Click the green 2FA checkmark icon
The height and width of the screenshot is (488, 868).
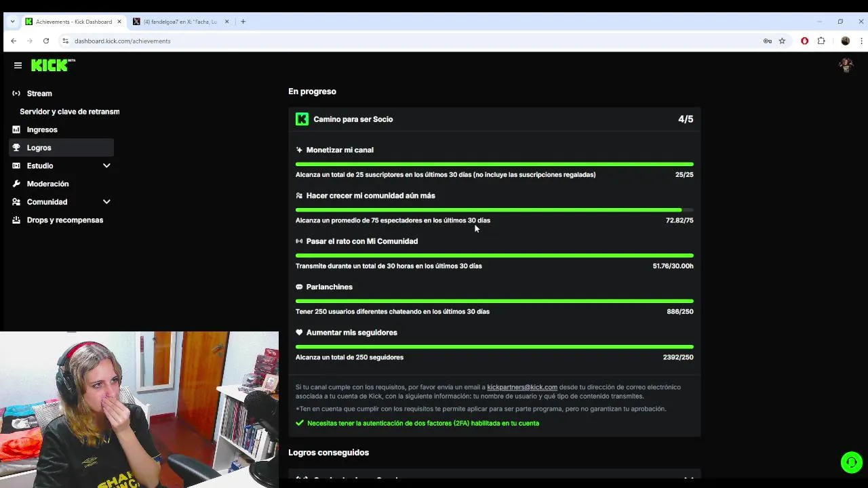click(300, 423)
